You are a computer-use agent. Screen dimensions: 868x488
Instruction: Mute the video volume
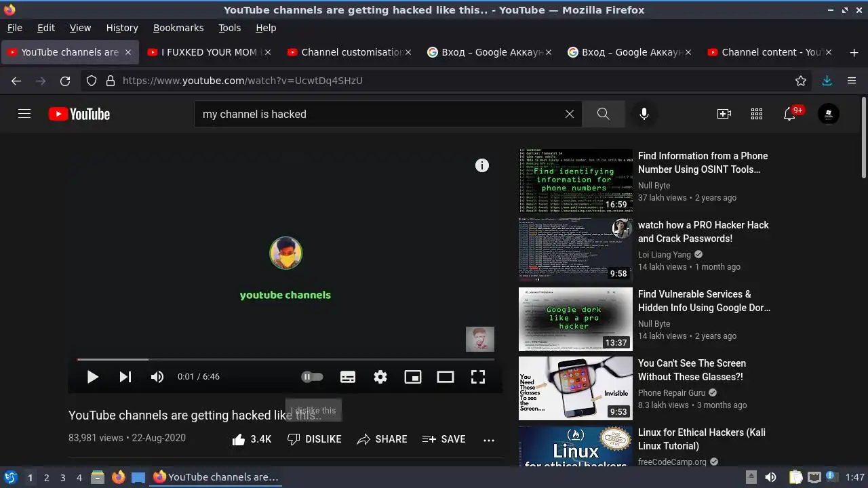tap(157, 377)
